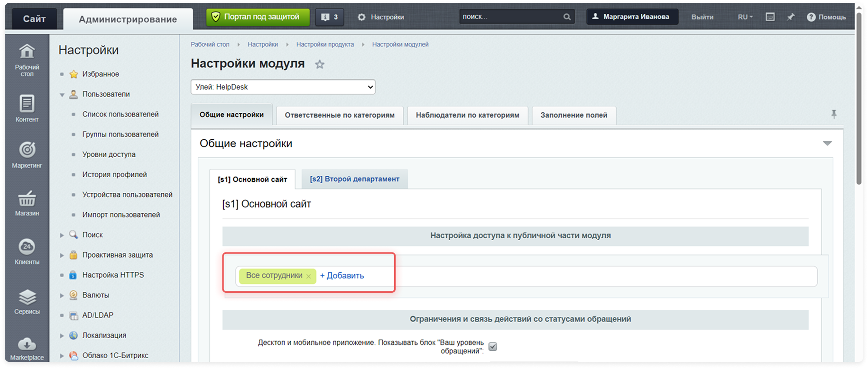Expand the Валюты tree node
868x369 pixels.
62,296
